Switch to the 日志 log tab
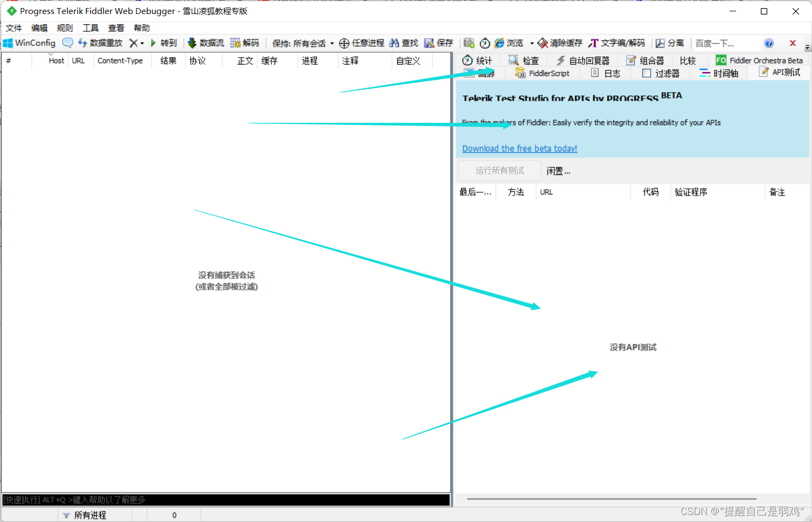This screenshot has width=812, height=522. (606, 73)
